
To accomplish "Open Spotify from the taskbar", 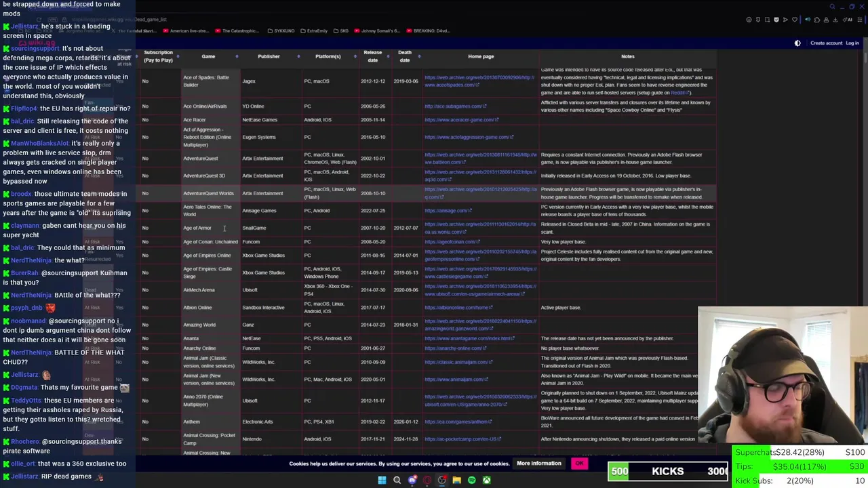I will [471, 480].
